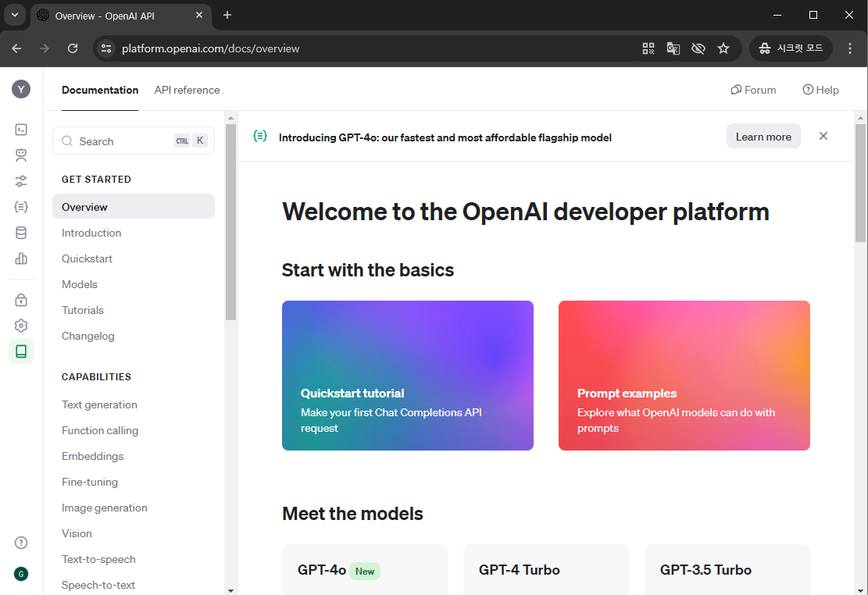The width and height of the screenshot is (868, 595).
Task: Open the API keys lock icon
Action: coord(21,300)
